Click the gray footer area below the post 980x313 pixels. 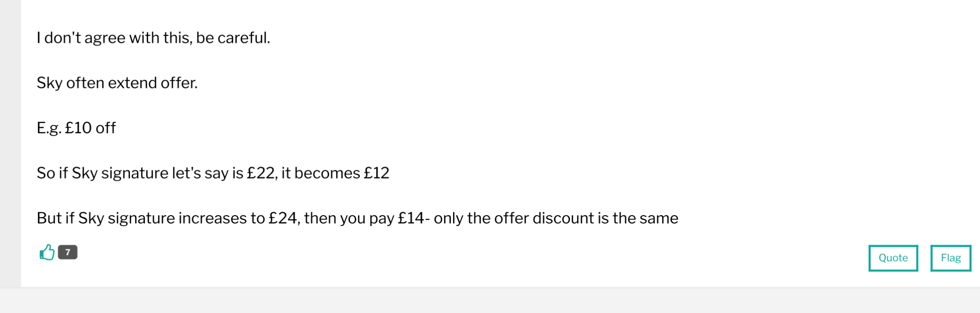click(x=490, y=300)
